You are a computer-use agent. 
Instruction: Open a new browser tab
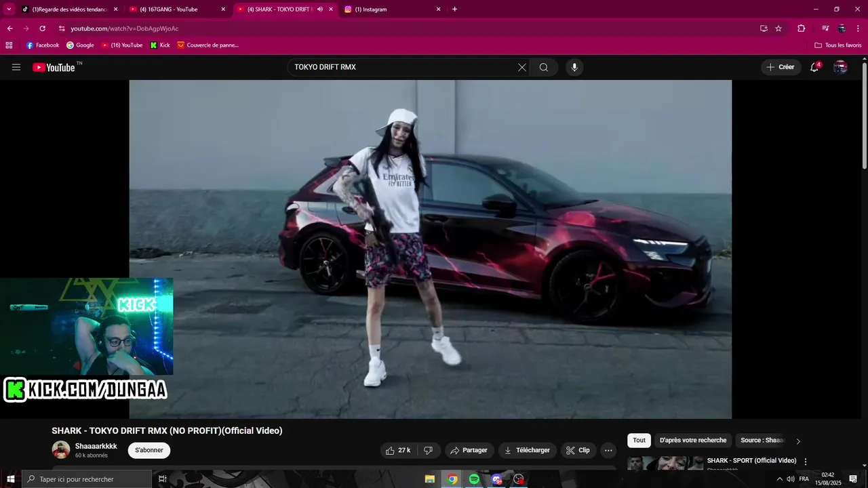454,9
